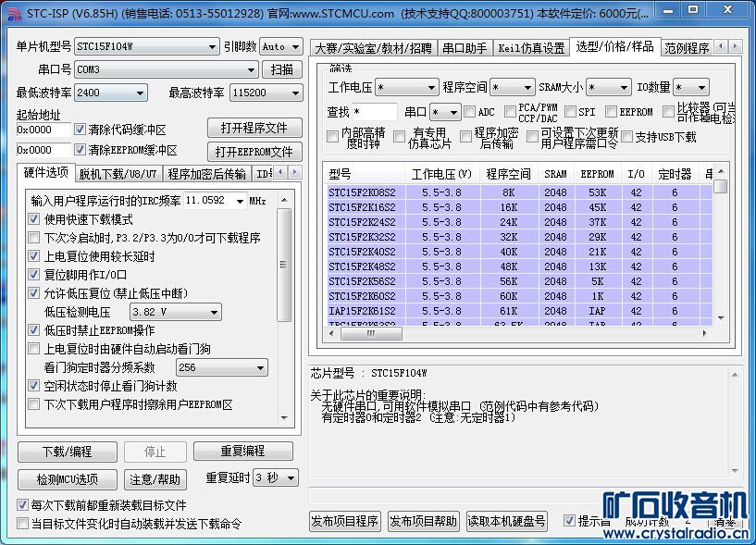
Task: Check the SPI filter checkbox
Action: pos(570,112)
